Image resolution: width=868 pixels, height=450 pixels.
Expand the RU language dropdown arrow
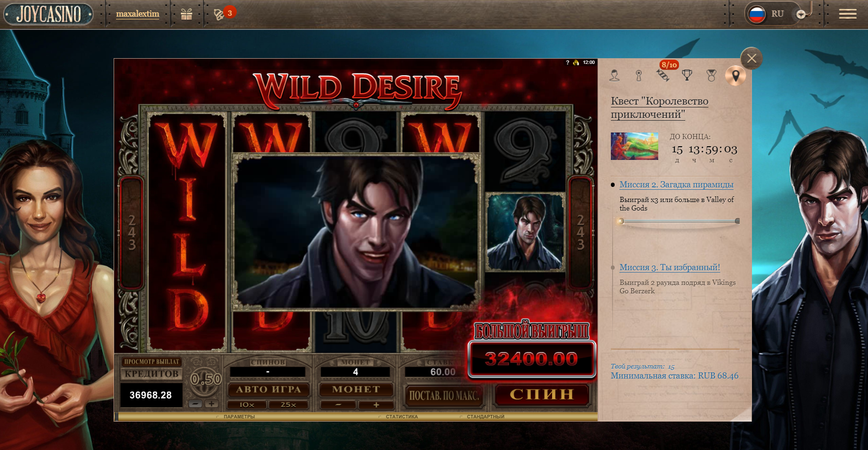[x=801, y=15]
